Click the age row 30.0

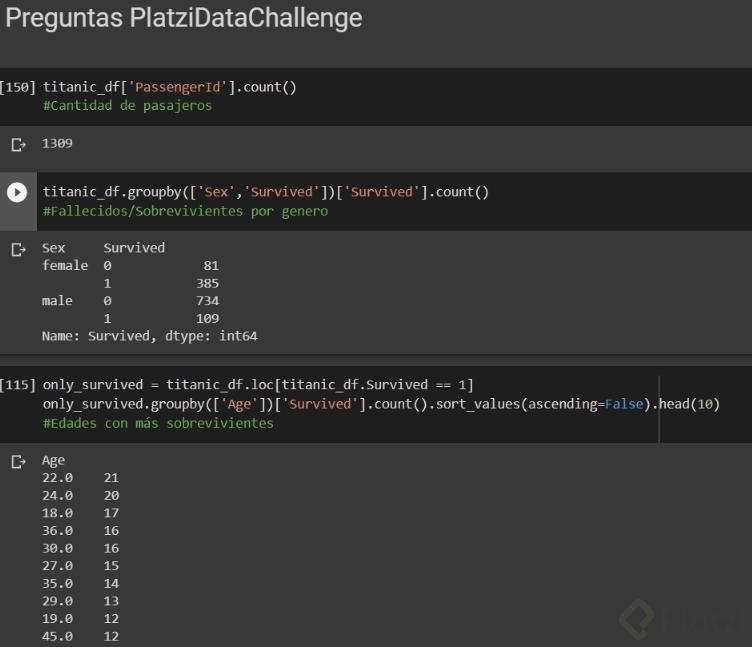57,548
